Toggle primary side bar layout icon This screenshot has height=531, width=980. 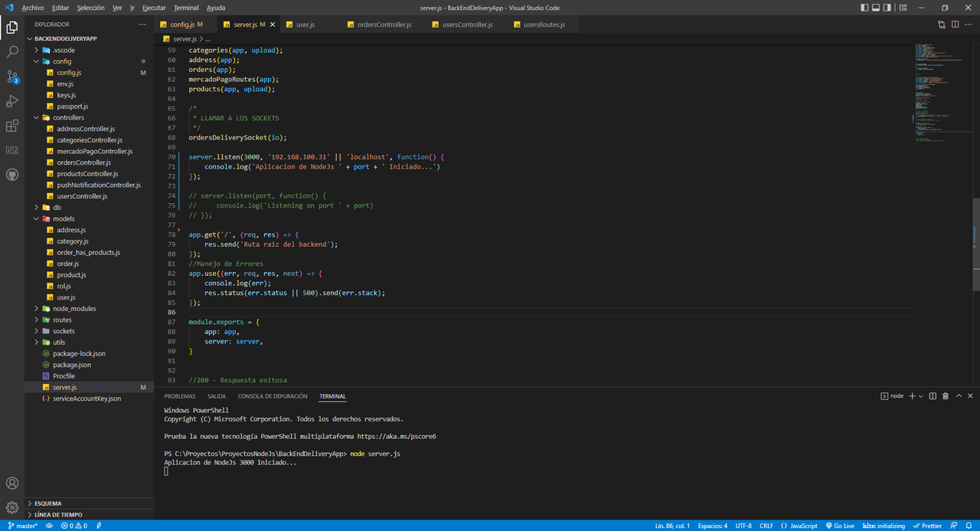click(864, 8)
